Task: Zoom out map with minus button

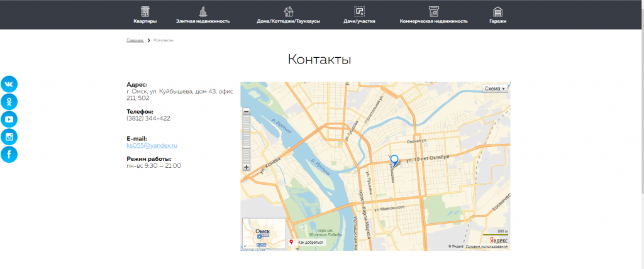Action: click(x=247, y=112)
